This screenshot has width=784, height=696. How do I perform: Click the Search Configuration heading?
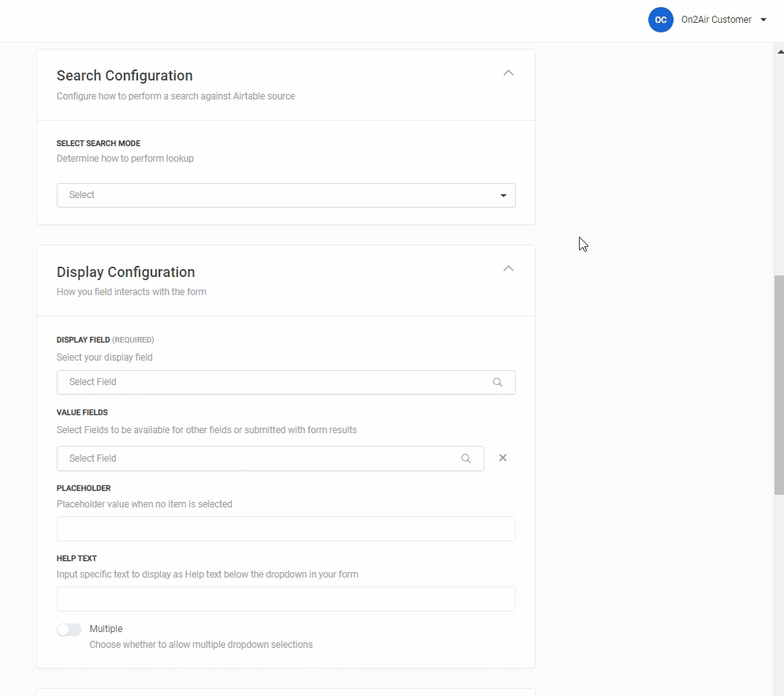(x=125, y=76)
